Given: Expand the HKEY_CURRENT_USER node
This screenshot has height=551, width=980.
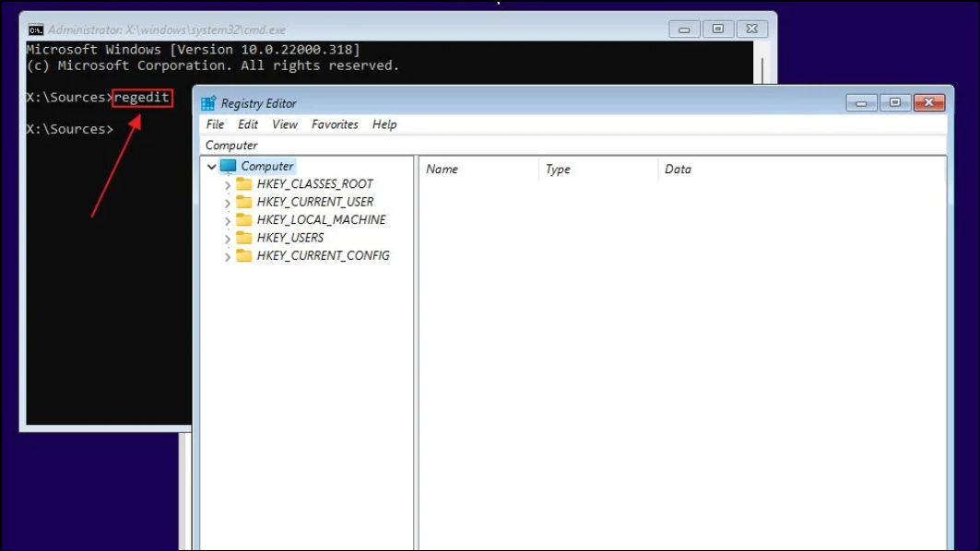Looking at the screenshot, I should tap(228, 201).
